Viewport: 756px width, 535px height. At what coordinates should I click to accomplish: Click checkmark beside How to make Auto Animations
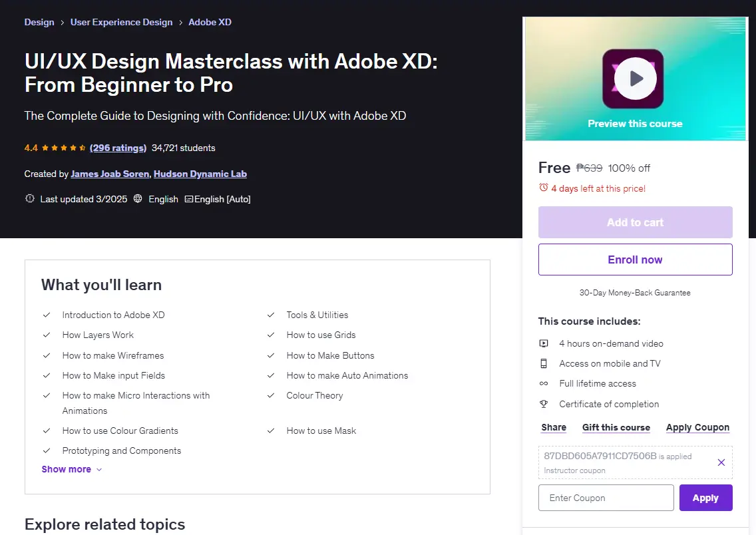point(271,375)
